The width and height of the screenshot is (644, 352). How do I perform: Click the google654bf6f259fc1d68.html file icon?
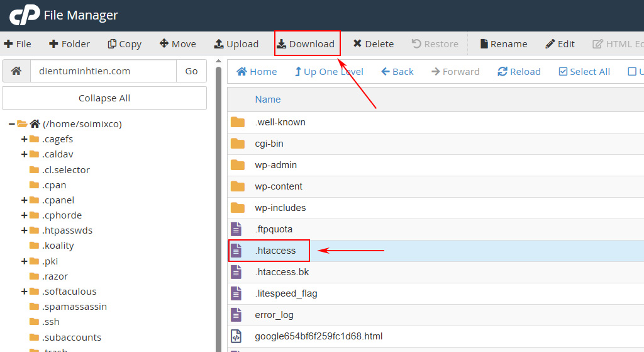[236, 336]
